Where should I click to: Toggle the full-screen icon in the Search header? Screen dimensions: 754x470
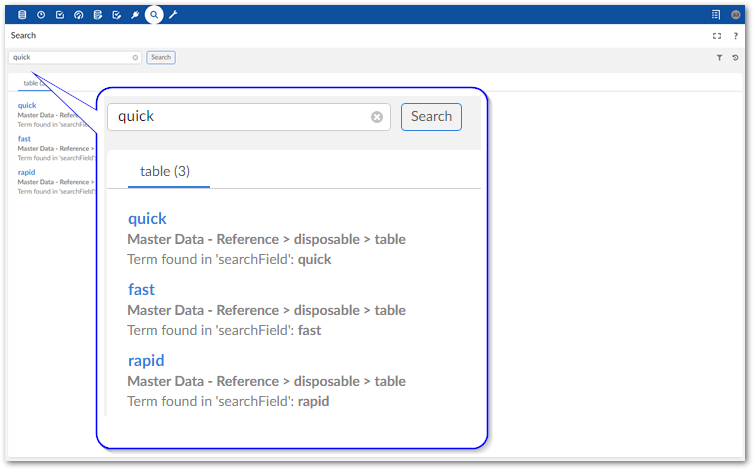tap(717, 36)
